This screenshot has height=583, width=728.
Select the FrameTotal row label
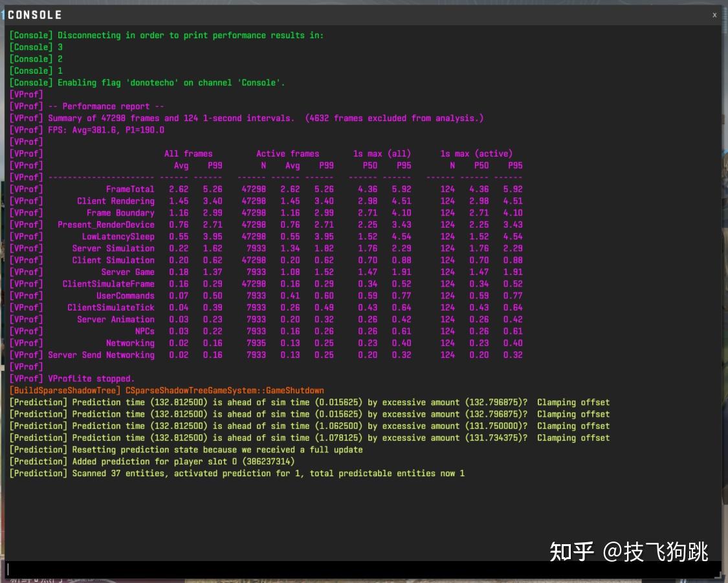point(130,189)
